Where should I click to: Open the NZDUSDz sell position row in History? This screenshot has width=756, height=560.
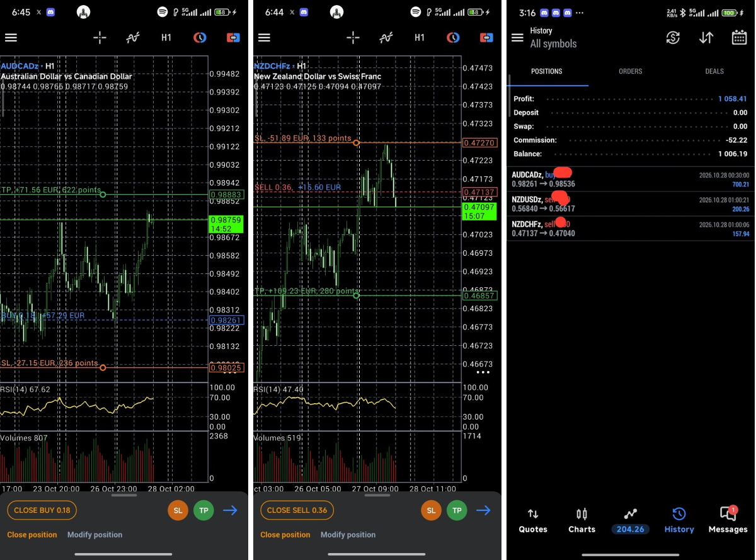631,203
